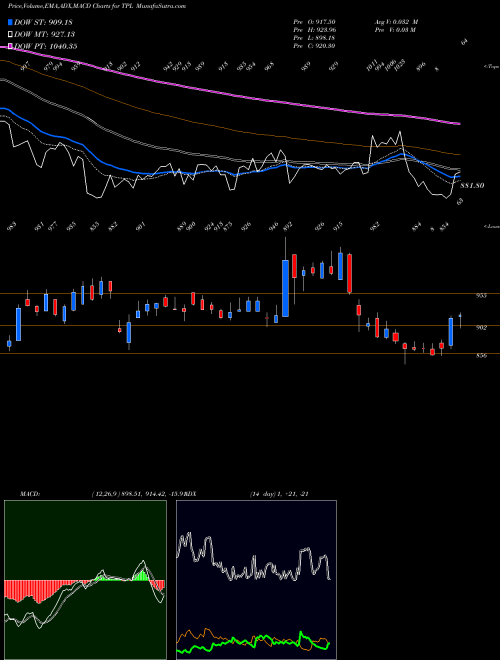This screenshot has height=660, width=500.
Task: Select the 'DOW PT: 1040.35' label
Action: (x=46, y=46)
